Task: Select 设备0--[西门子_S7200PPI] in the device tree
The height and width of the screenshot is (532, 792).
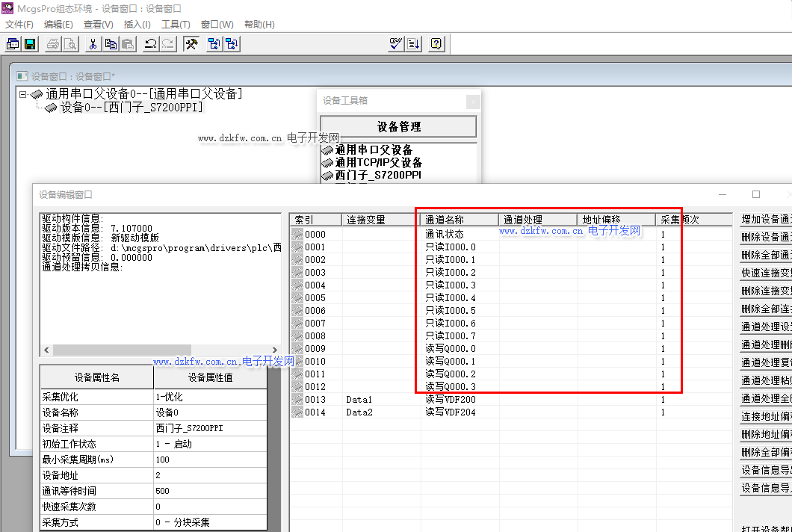Action: coord(131,107)
